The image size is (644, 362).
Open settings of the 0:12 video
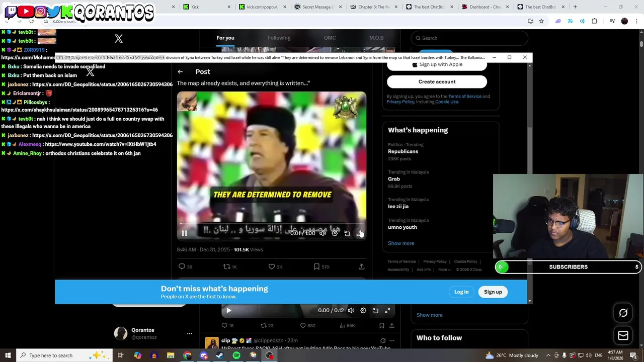[363, 311]
